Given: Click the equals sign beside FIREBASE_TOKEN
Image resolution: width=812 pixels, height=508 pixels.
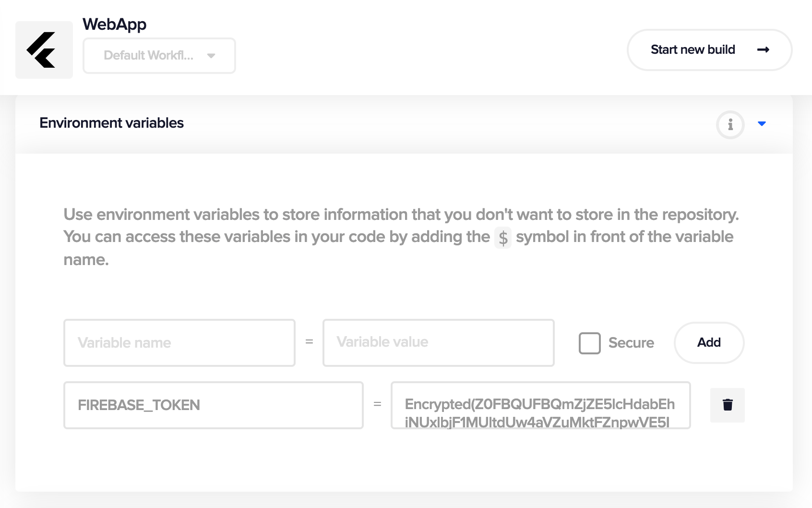Looking at the screenshot, I should (377, 404).
